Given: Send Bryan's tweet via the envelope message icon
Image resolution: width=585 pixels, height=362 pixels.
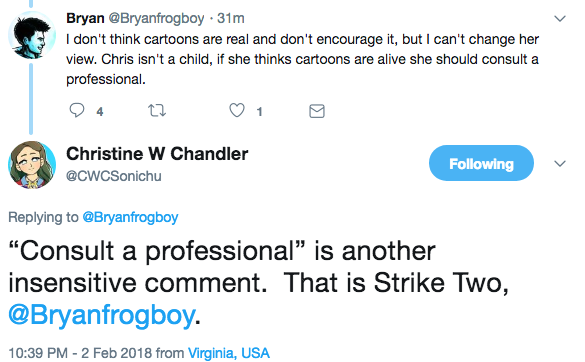Looking at the screenshot, I should pos(317,111).
